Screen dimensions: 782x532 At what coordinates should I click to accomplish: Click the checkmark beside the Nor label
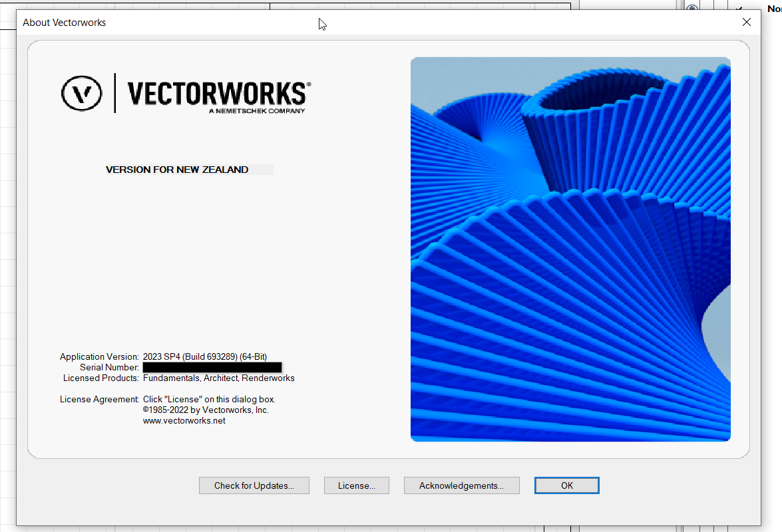tap(739, 9)
